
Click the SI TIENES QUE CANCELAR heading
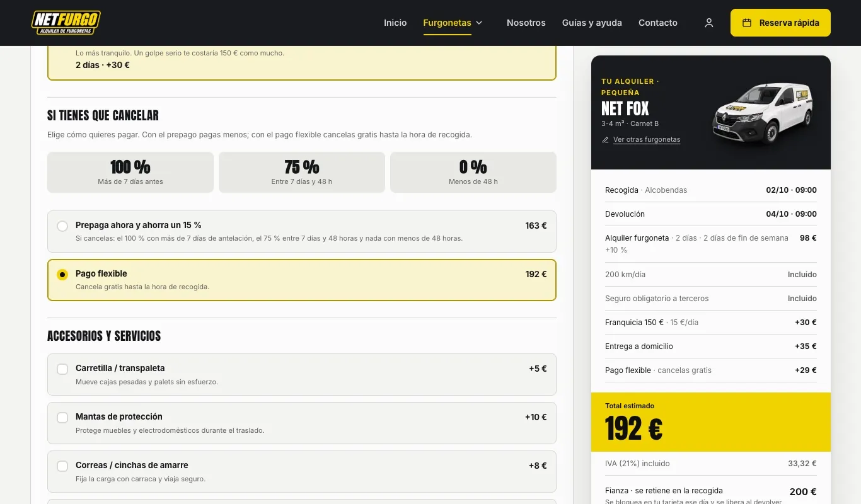pos(103,115)
